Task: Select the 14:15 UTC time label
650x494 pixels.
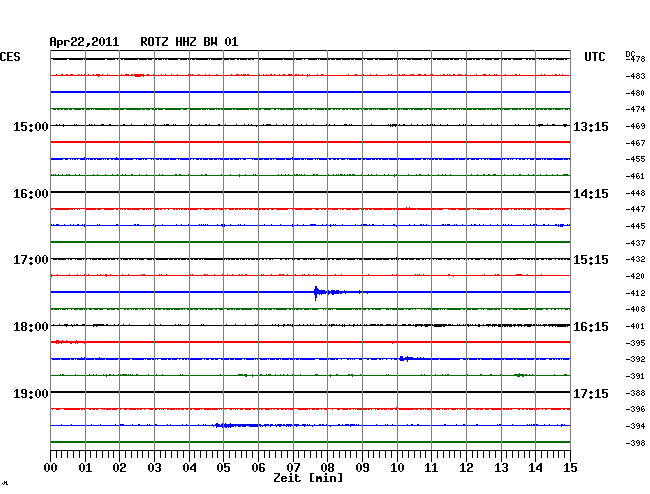Action: [591, 194]
